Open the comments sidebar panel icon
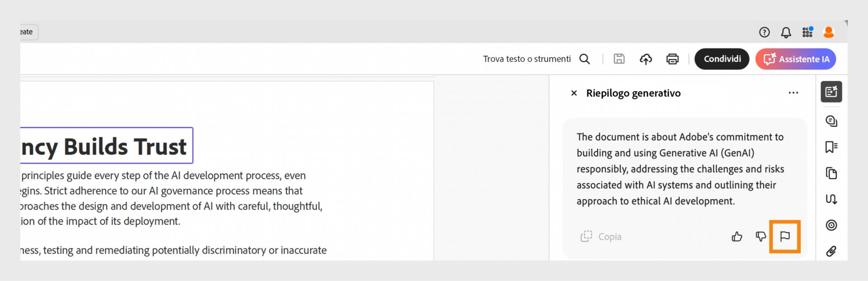Screen dimensions: 868x281 (831, 121)
